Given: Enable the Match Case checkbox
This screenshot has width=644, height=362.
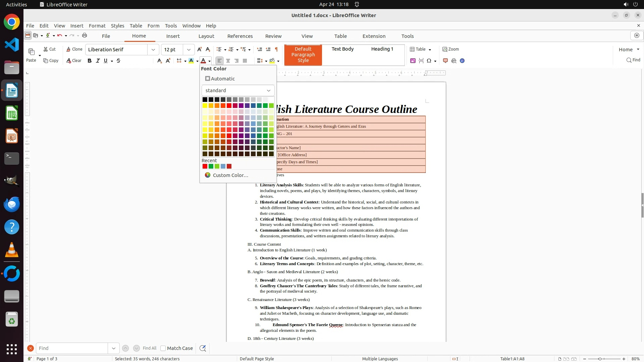Looking at the screenshot, I should (163, 348).
